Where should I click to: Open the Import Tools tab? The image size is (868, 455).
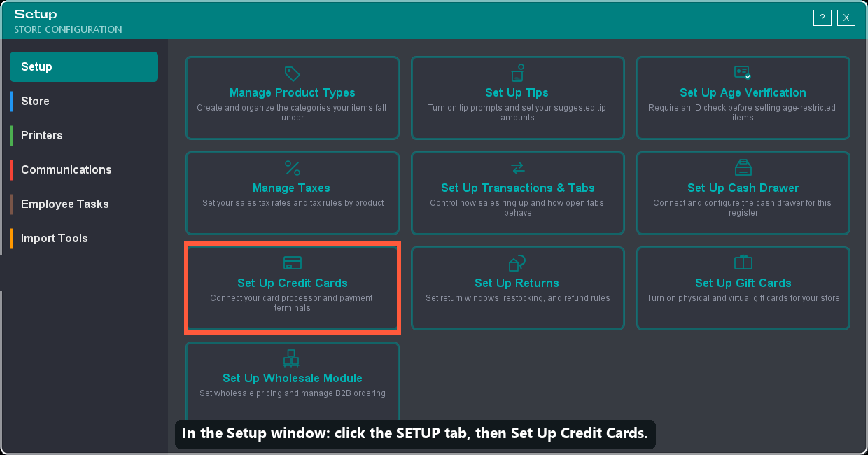point(84,239)
